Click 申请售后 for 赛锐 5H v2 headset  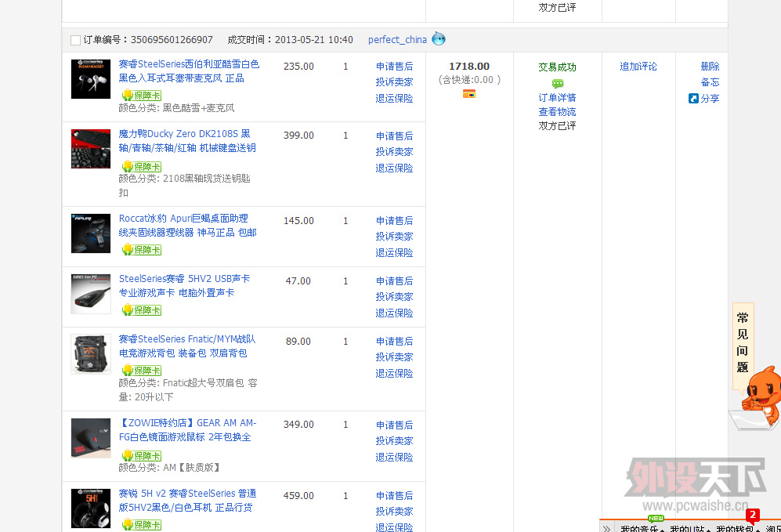coord(395,496)
